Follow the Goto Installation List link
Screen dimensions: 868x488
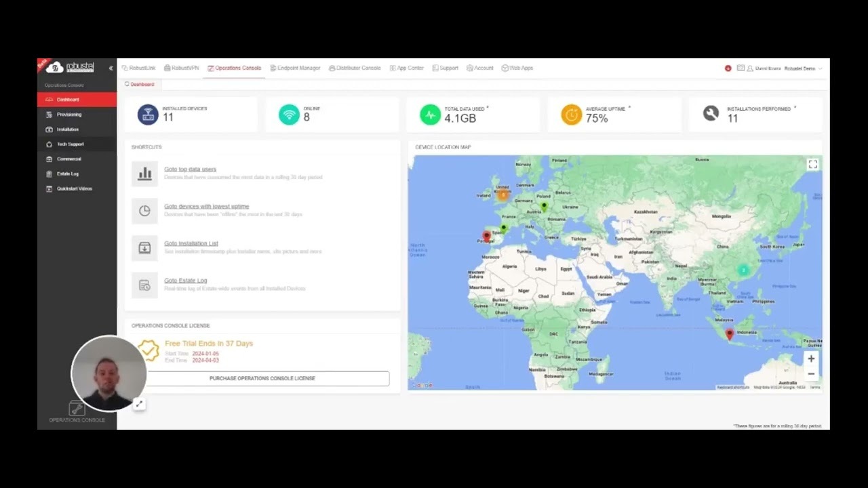pos(191,243)
